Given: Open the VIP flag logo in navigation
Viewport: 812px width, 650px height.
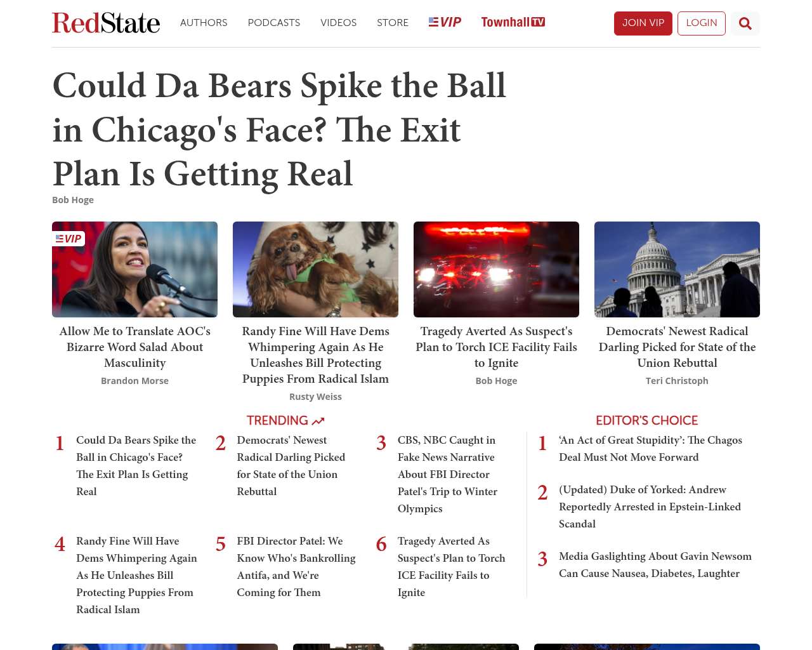Looking at the screenshot, I should pyautogui.click(x=445, y=22).
